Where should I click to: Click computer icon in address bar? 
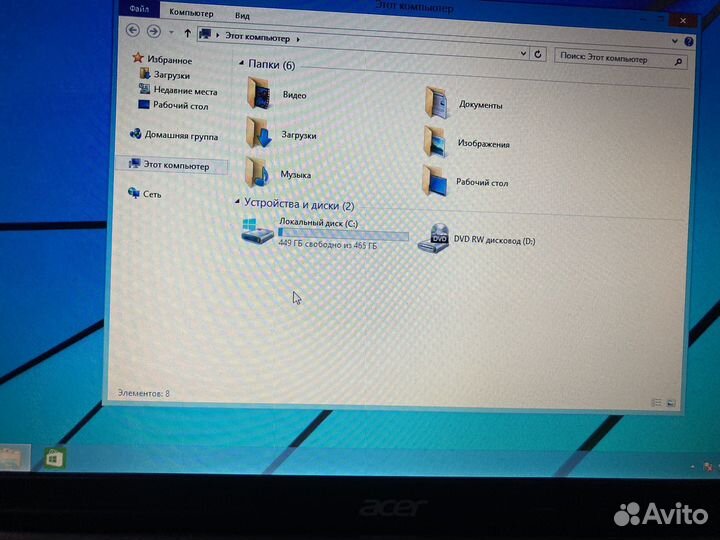click(x=205, y=34)
